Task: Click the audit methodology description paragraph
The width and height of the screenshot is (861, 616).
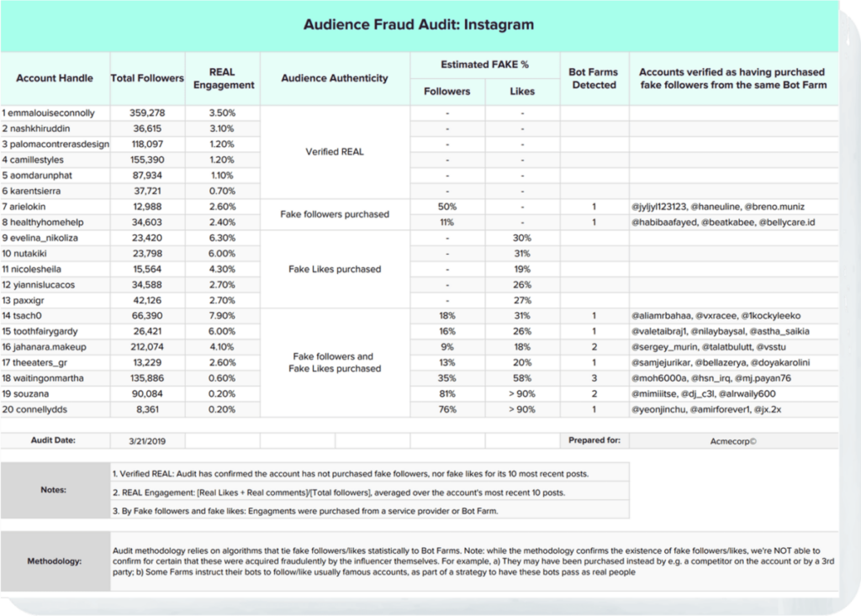Action: (x=474, y=561)
